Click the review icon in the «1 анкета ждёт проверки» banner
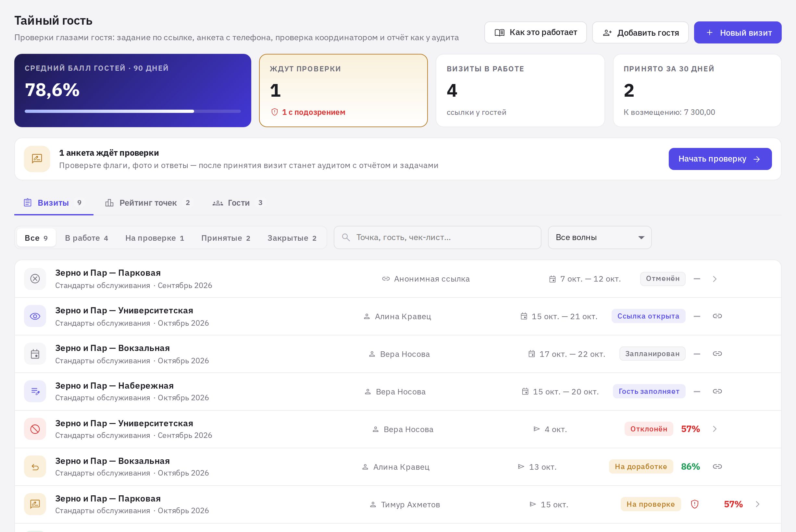The width and height of the screenshot is (796, 532). (37, 159)
